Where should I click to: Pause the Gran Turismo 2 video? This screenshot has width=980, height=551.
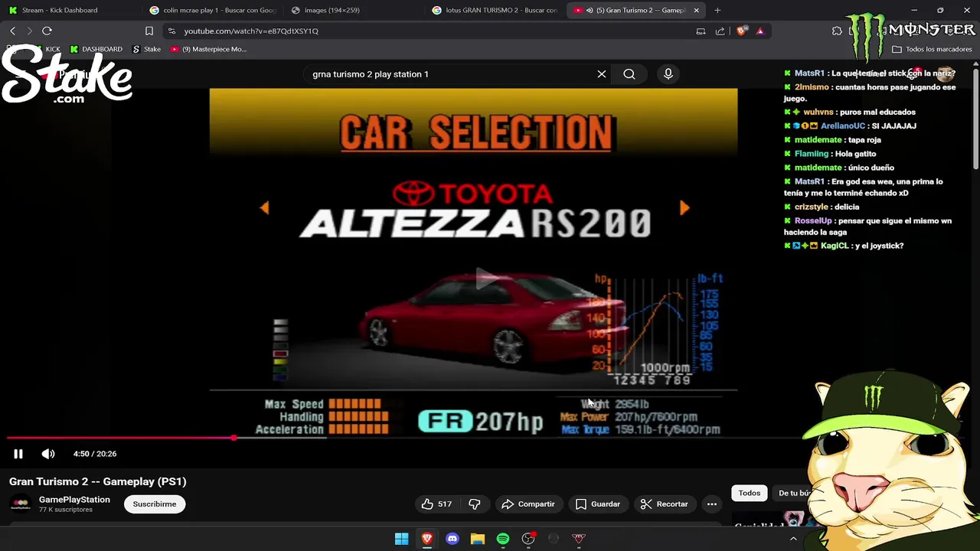coord(18,454)
